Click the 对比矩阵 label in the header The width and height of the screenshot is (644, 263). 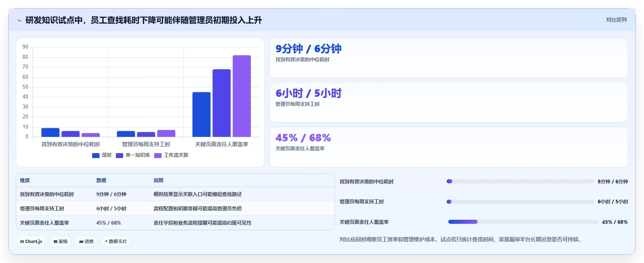(x=616, y=20)
